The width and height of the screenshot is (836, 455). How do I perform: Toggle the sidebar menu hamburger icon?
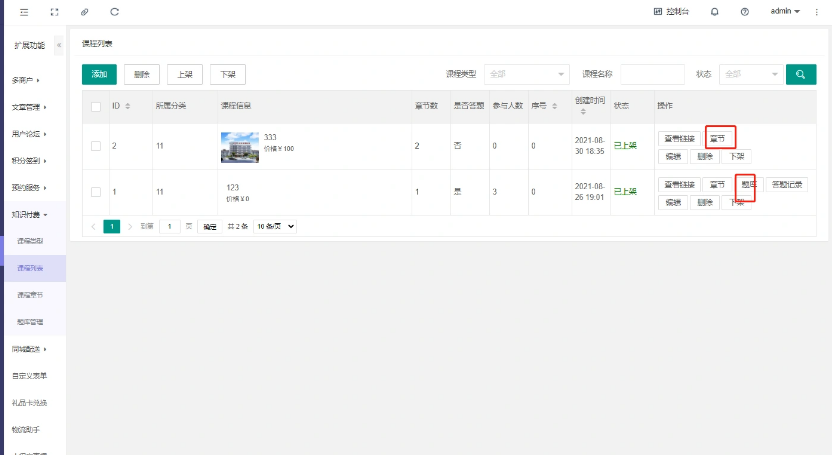coord(24,12)
